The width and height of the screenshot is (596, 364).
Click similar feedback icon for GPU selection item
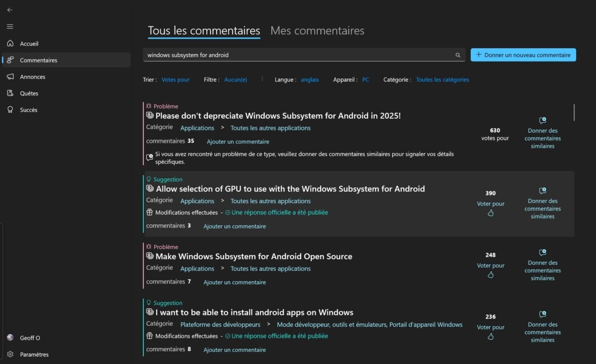point(543,191)
